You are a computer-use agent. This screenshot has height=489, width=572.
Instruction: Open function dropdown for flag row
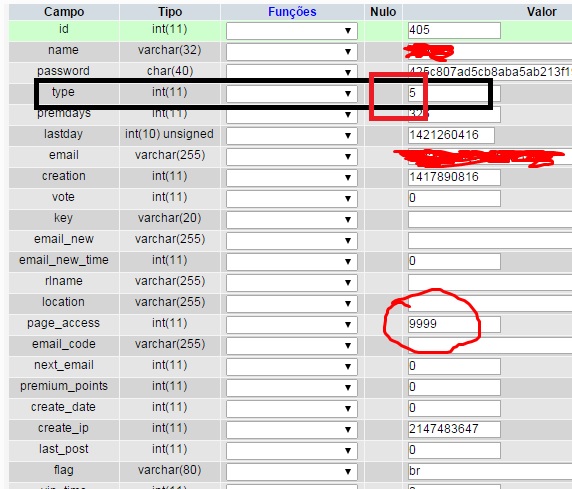(x=291, y=471)
